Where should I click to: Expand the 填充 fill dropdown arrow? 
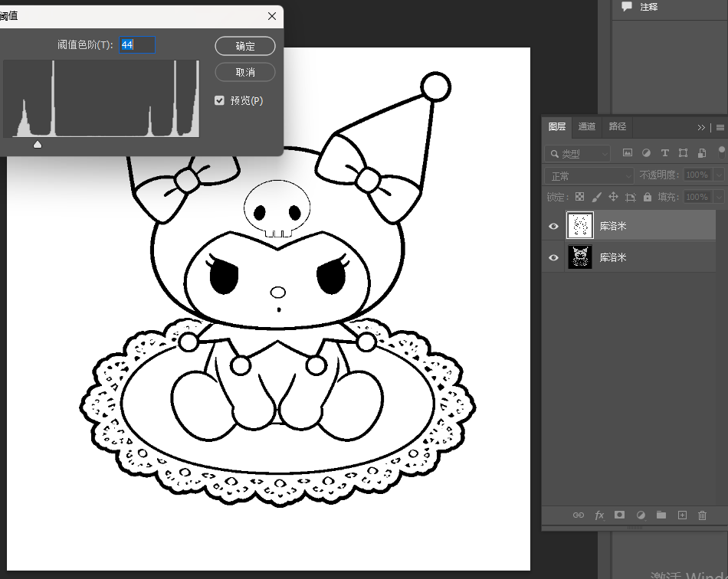pyautogui.click(x=719, y=197)
